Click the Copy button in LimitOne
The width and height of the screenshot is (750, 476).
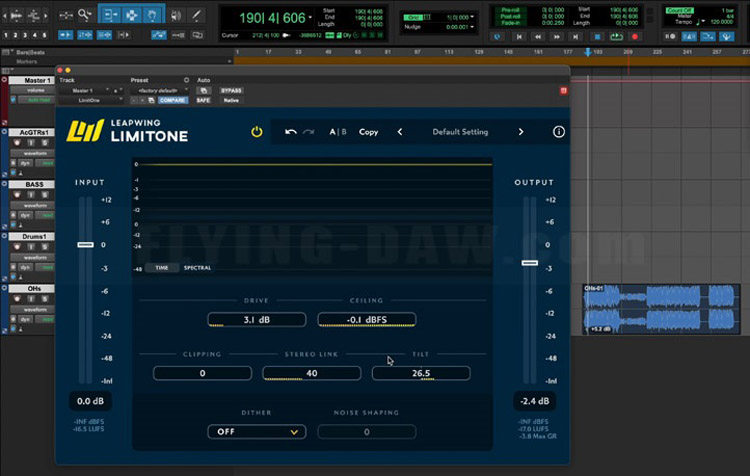[x=368, y=132]
